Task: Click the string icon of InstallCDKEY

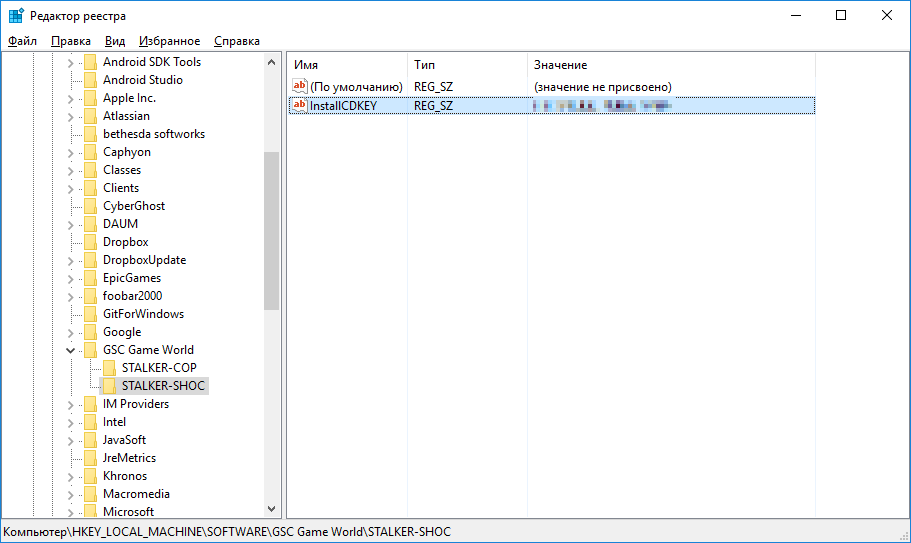Action: [299, 106]
